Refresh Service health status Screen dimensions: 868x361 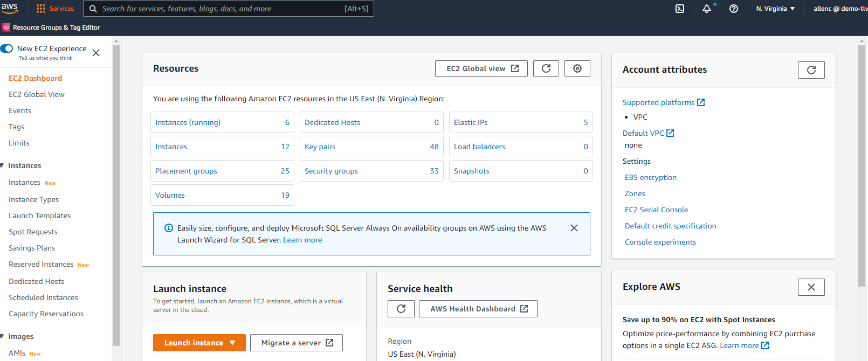401,309
